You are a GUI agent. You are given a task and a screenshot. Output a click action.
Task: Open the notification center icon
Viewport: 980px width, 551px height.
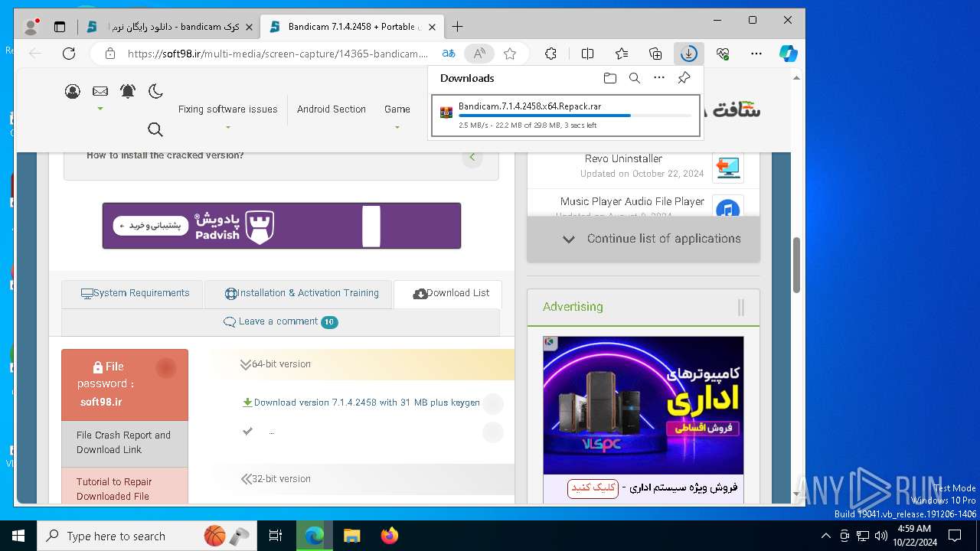point(955,536)
